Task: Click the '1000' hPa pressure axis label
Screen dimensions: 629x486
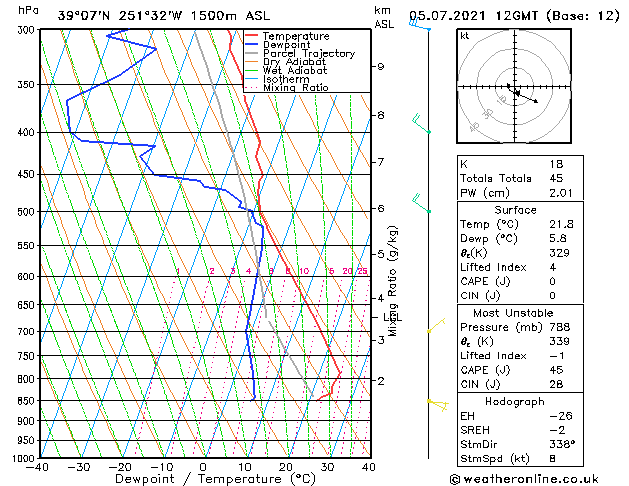Action: 24,458
